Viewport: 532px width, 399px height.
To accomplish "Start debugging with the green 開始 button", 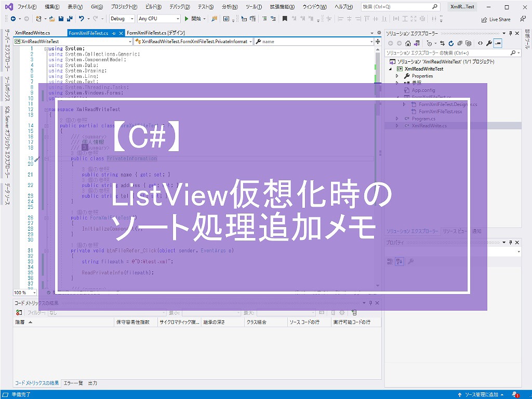I will 194,19.
